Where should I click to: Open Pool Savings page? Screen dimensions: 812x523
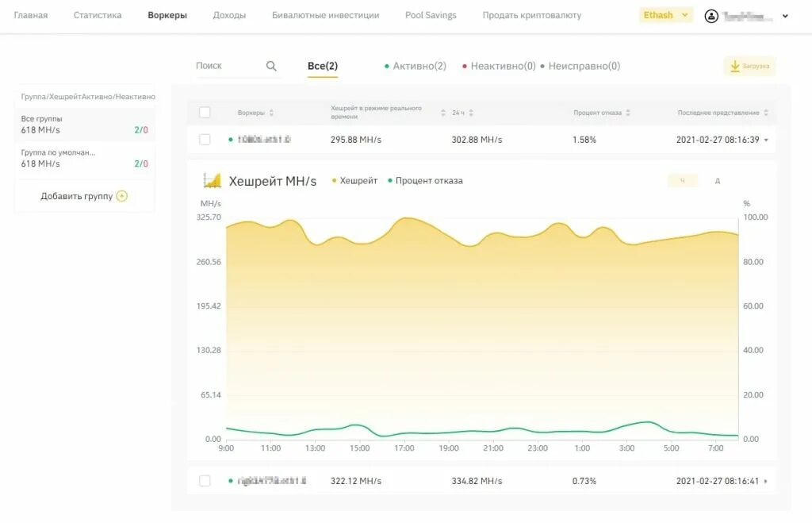pos(431,15)
